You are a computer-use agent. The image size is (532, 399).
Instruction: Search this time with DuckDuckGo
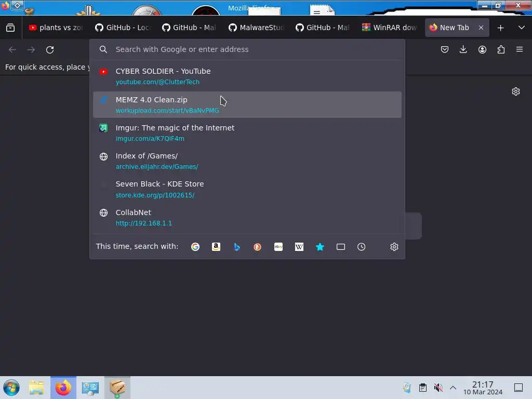click(258, 247)
